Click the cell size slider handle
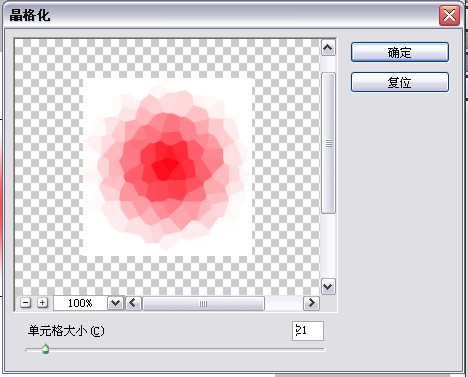 [46, 349]
